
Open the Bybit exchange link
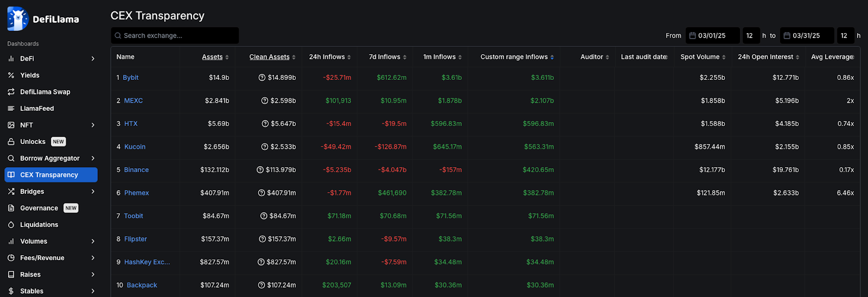(x=131, y=78)
